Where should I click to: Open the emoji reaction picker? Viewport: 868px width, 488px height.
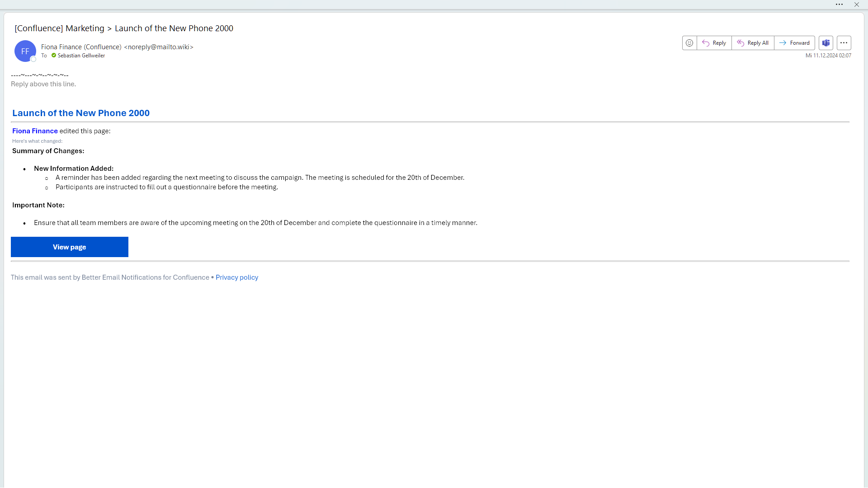[689, 43]
